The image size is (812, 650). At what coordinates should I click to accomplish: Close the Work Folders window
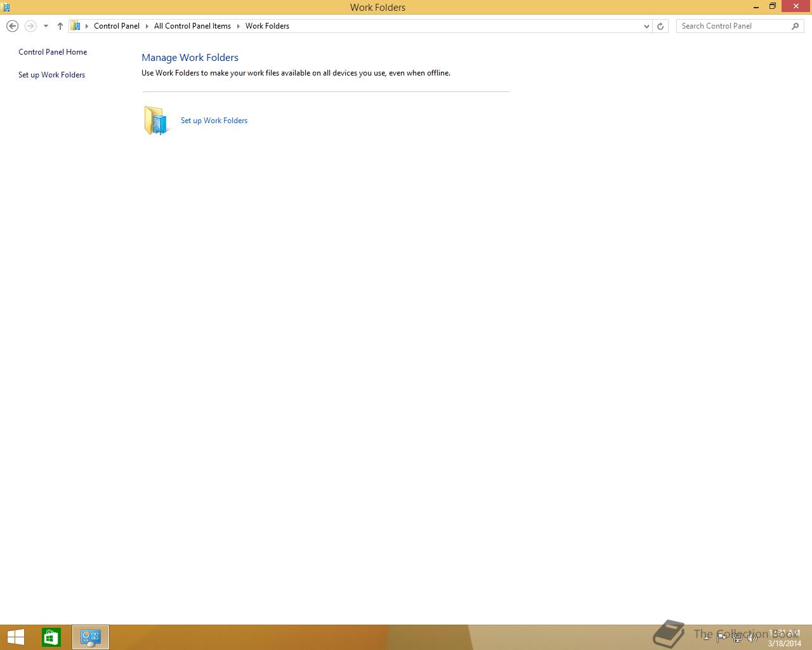pos(796,6)
